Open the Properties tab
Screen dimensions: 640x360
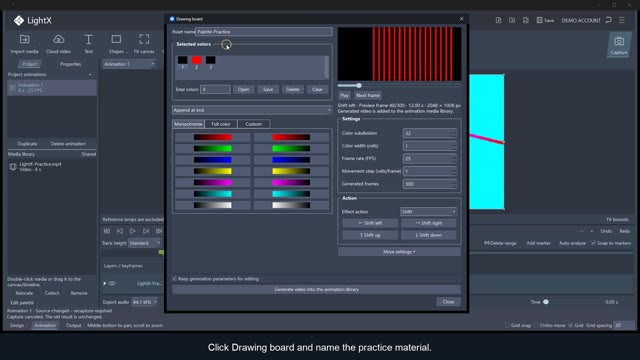[x=70, y=64]
